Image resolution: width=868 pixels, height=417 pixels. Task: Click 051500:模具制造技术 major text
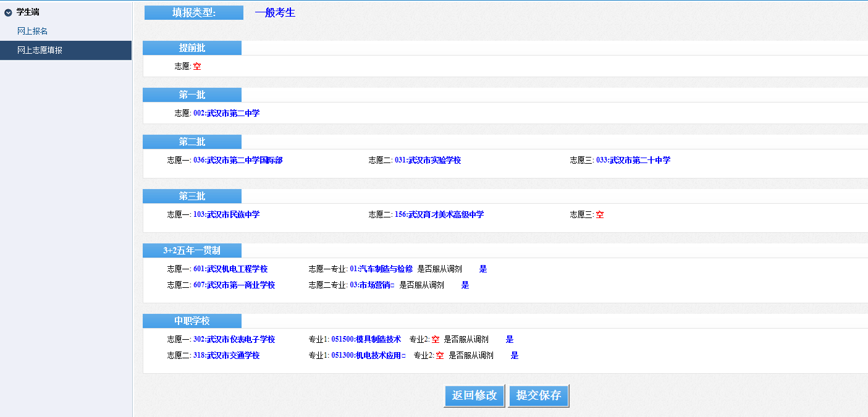(366, 340)
